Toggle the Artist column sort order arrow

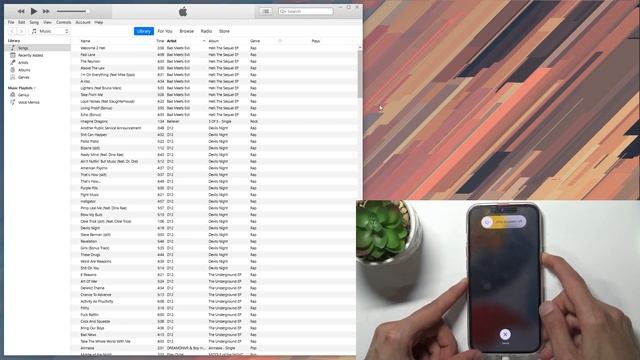click(204, 41)
